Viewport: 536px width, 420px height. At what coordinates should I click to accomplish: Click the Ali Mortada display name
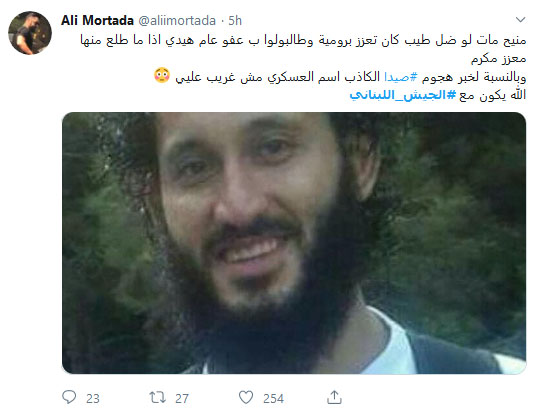click(x=97, y=21)
